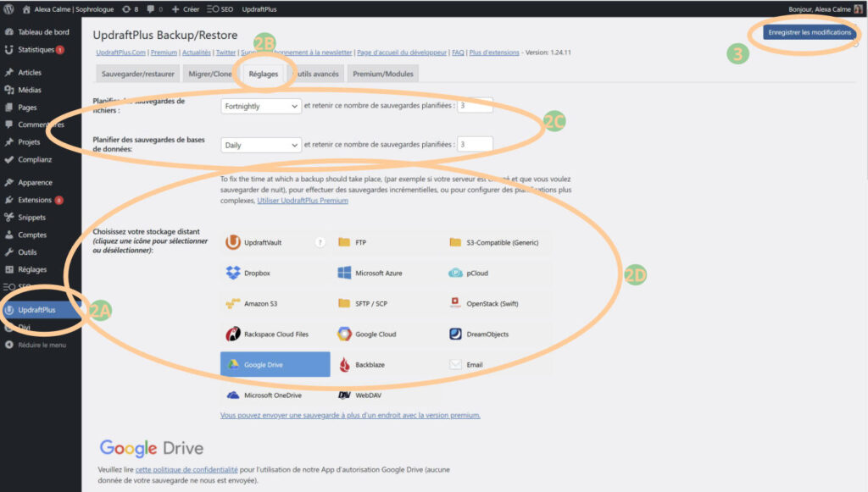Click the UpdraftVault help question mark
Screen dimensions: 868x492
point(320,242)
